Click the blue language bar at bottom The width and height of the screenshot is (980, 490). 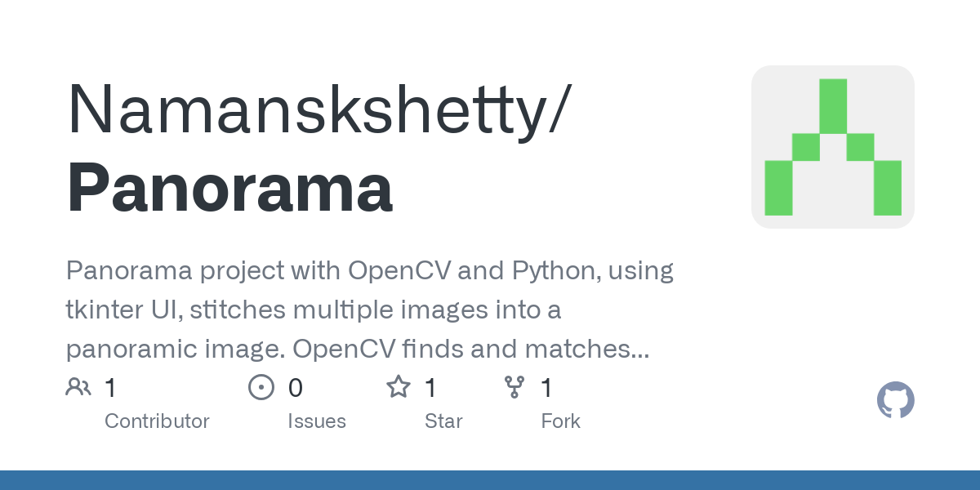pyautogui.click(x=490, y=480)
